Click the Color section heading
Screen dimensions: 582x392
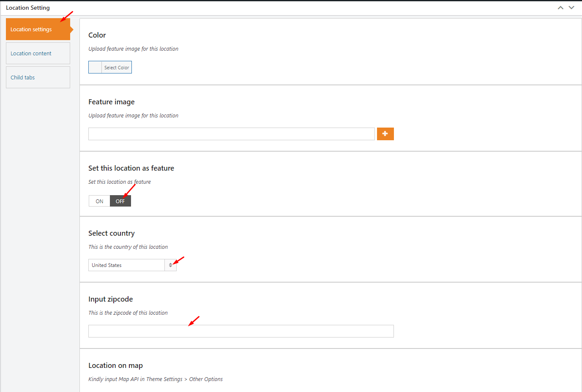(x=97, y=35)
